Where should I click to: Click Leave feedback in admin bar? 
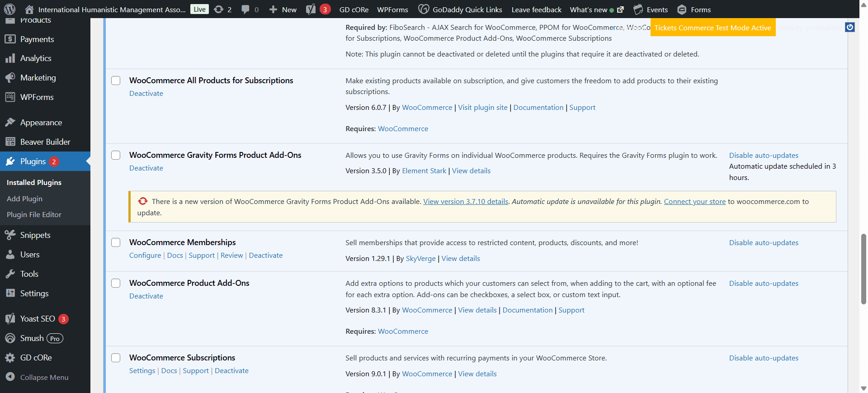coord(537,9)
